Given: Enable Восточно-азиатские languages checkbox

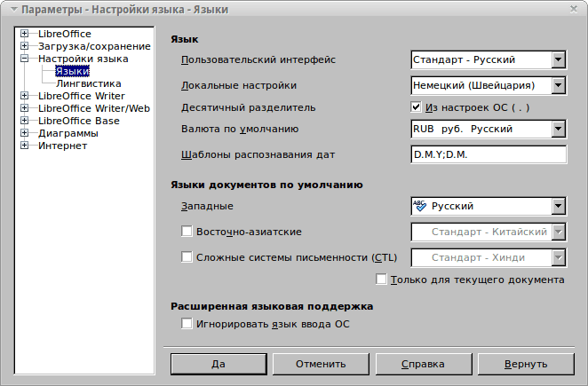Looking at the screenshot, I should coord(187,232).
